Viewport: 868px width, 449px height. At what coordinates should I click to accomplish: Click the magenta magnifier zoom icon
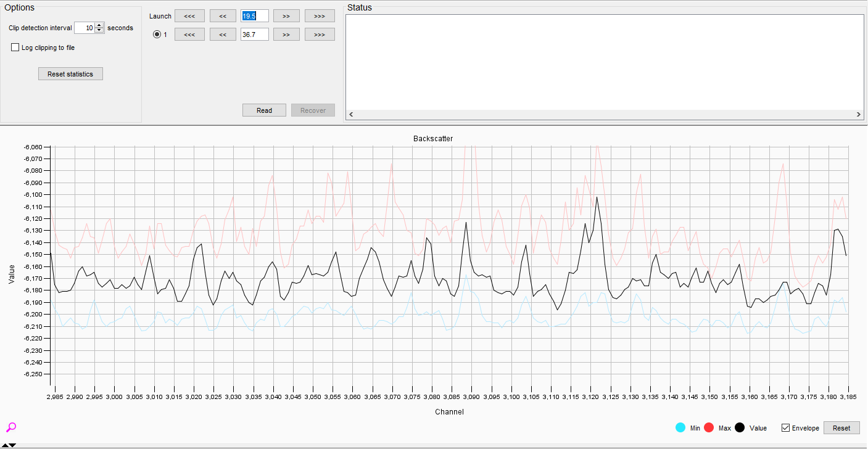point(10,427)
